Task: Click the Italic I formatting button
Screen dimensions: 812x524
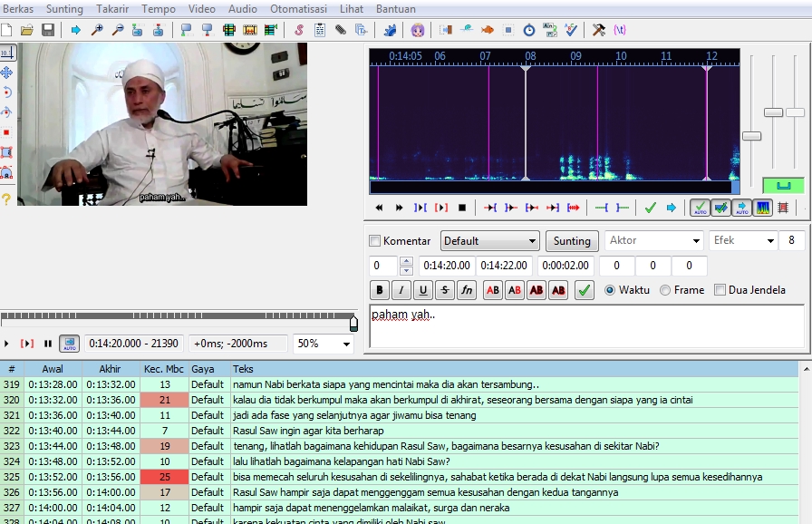Action: pos(401,290)
